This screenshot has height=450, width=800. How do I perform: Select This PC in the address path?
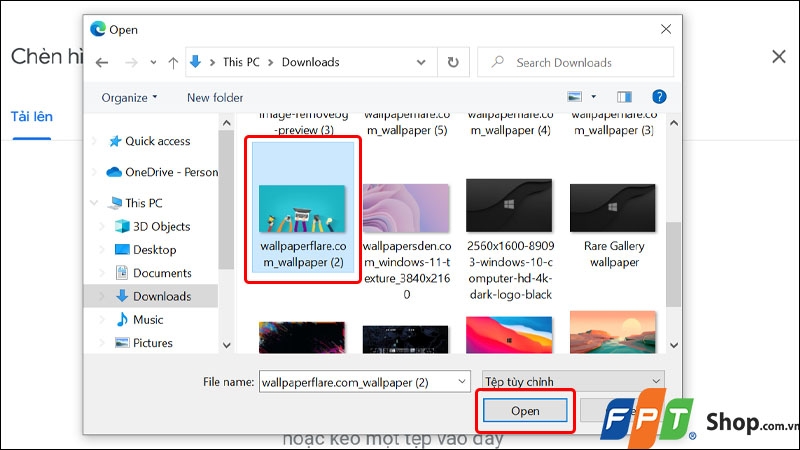click(241, 62)
